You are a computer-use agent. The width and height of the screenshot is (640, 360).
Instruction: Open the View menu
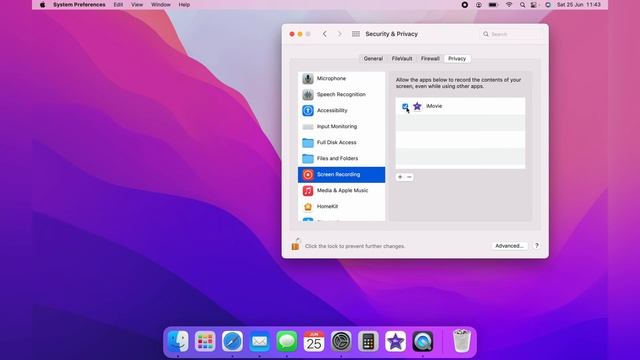click(137, 4)
